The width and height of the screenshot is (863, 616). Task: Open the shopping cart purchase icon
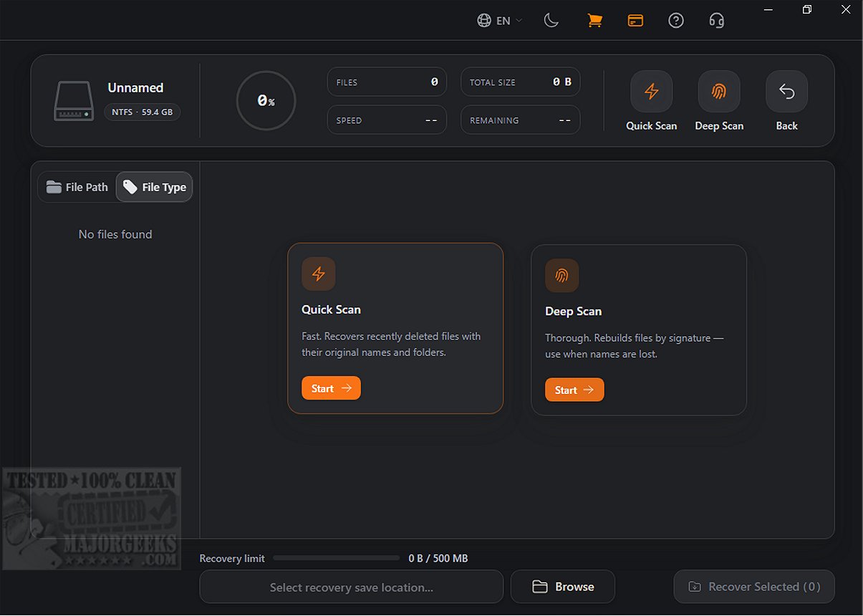[x=594, y=21]
